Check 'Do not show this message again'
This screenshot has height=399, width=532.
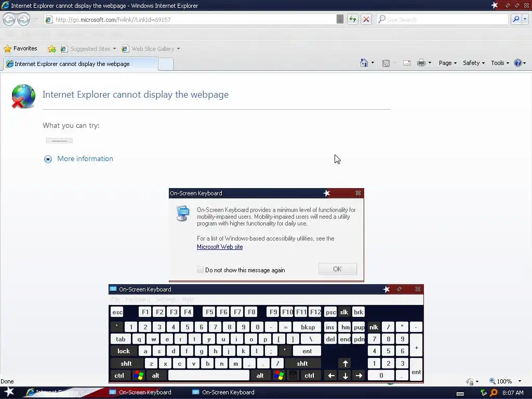[x=200, y=270]
